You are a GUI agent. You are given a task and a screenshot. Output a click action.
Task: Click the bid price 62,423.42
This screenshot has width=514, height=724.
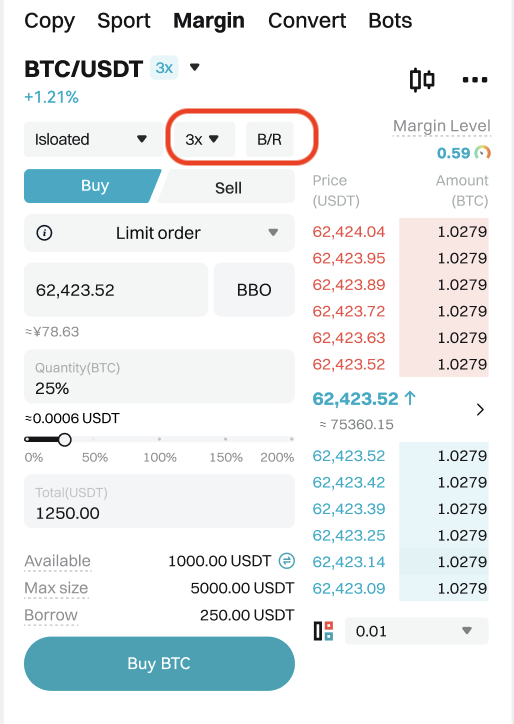click(x=349, y=483)
